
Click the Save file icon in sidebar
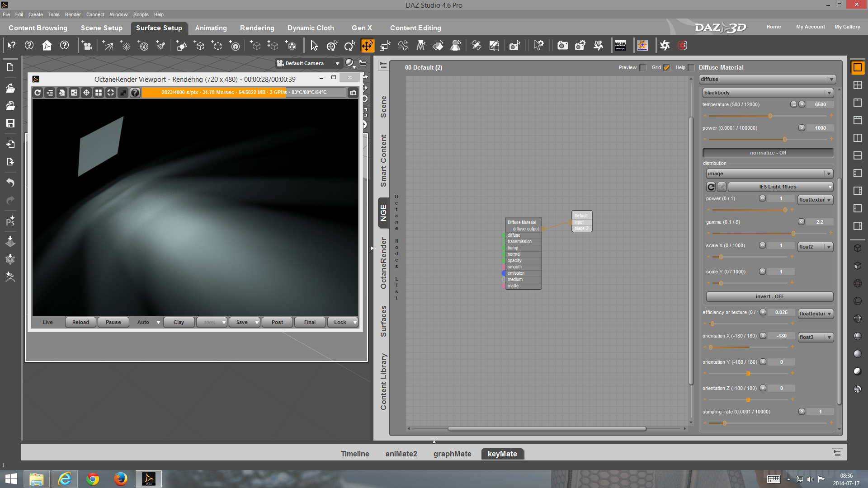point(10,123)
